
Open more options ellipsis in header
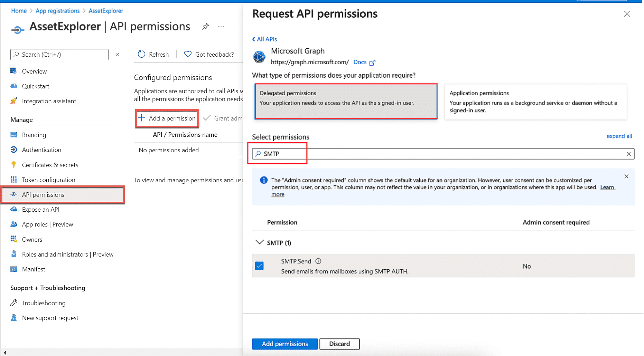(x=221, y=26)
